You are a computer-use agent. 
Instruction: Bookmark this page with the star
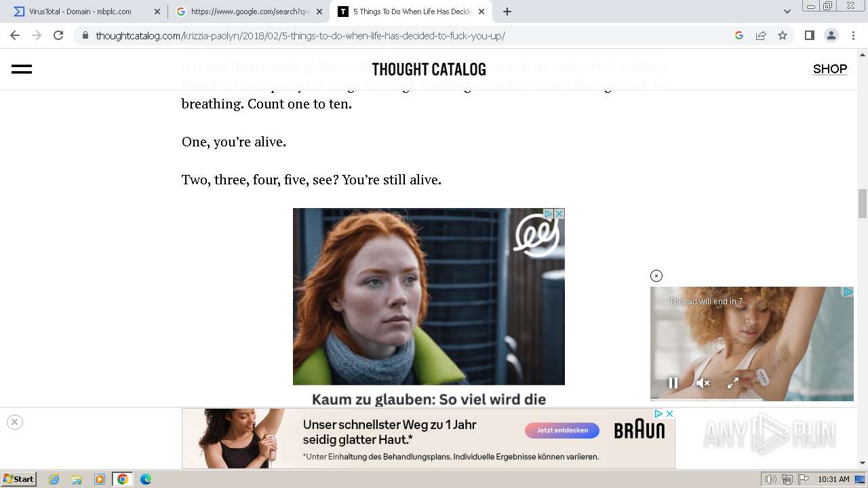[783, 35]
